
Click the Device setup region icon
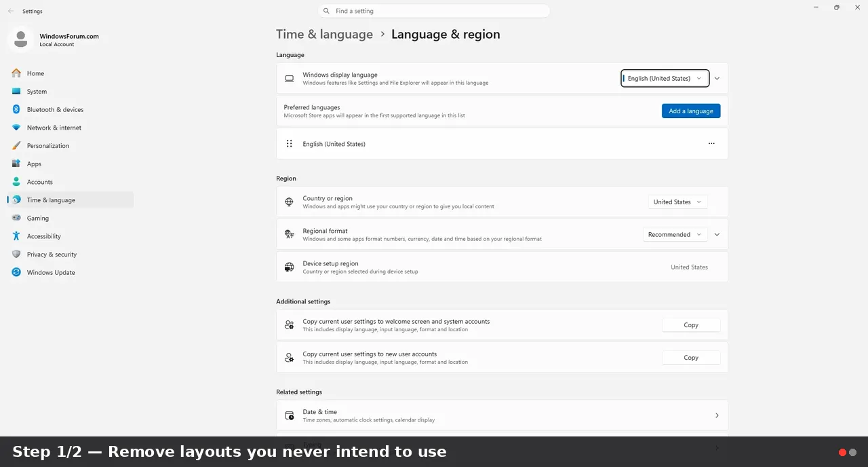[x=290, y=267]
